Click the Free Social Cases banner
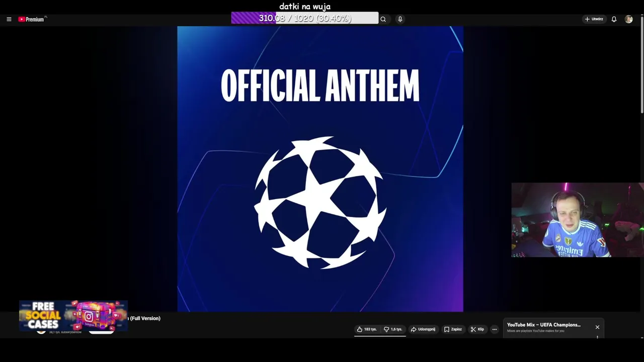Viewport: 644px width, 362px height. click(73, 316)
